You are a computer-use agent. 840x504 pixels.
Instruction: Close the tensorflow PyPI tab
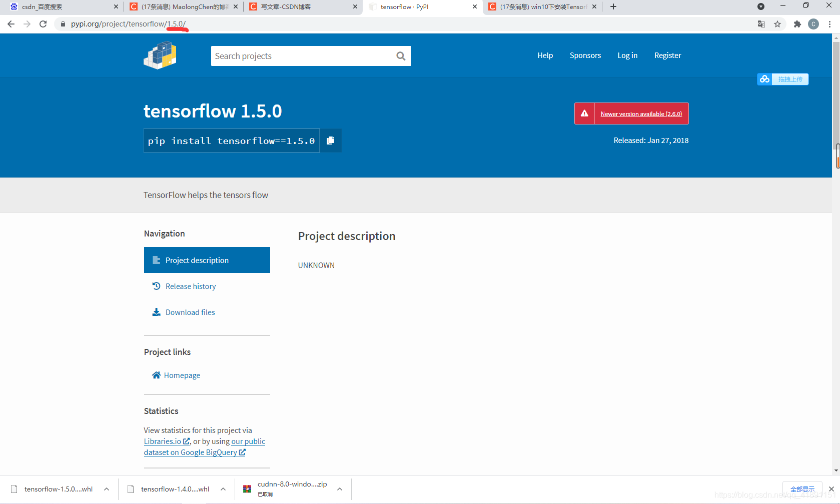tap(475, 6)
